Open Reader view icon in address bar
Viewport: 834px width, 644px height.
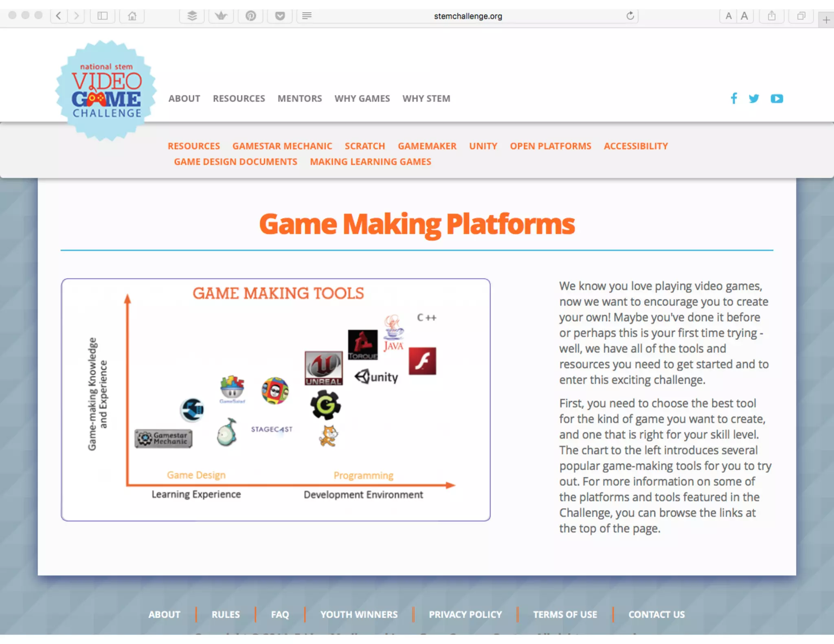tap(307, 16)
